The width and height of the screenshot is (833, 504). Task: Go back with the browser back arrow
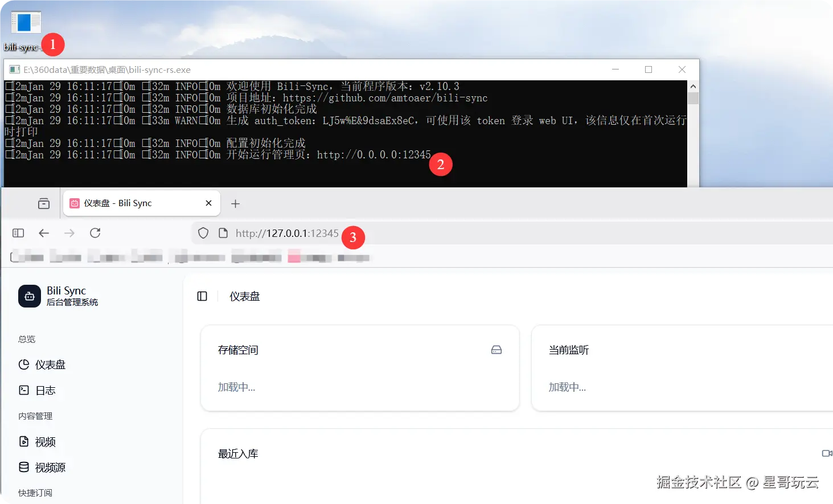(x=44, y=233)
